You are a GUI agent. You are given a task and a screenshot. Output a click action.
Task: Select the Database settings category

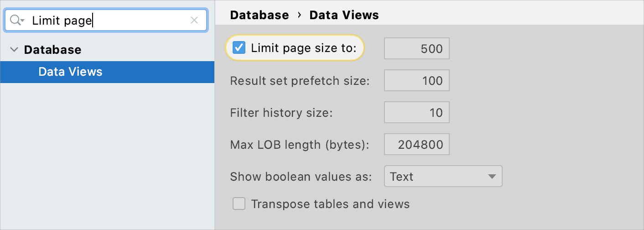pyautogui.click(x=52, y=50)
